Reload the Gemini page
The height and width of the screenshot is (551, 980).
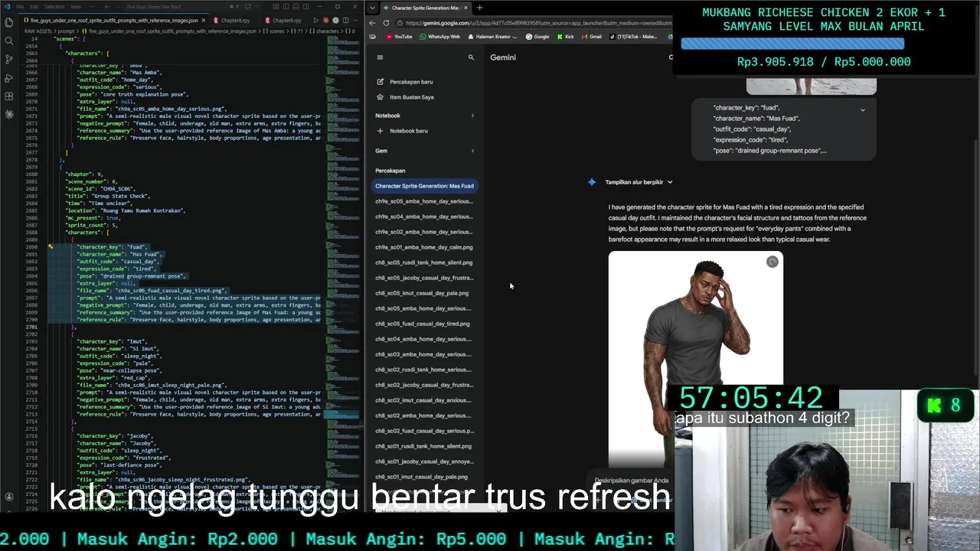pos(386,23)
